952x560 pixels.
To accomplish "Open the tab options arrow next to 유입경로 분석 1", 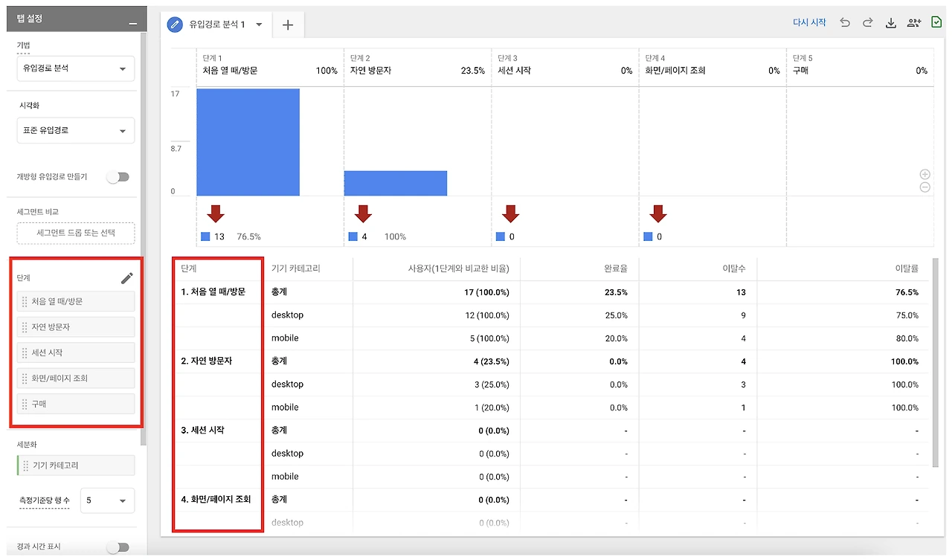I will point(259,25).
